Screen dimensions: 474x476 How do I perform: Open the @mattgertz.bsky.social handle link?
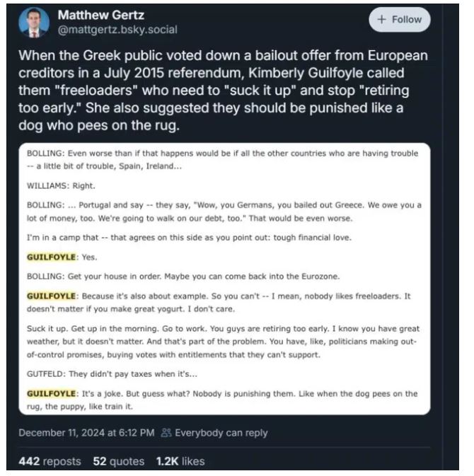coord(117,30)
